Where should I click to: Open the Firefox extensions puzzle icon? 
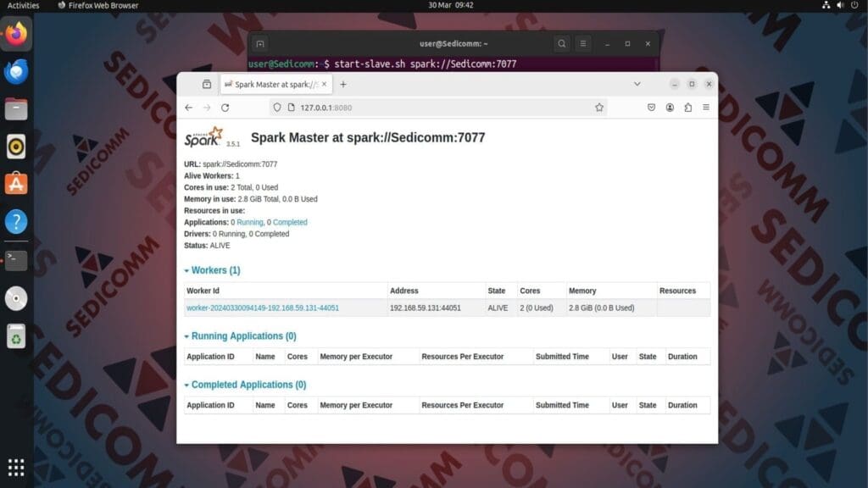(x=687, y=108)
